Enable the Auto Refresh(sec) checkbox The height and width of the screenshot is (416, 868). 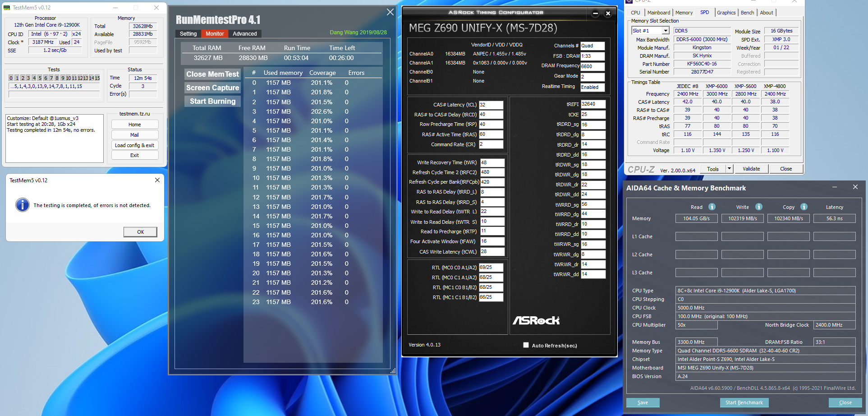tap(526, 345)
